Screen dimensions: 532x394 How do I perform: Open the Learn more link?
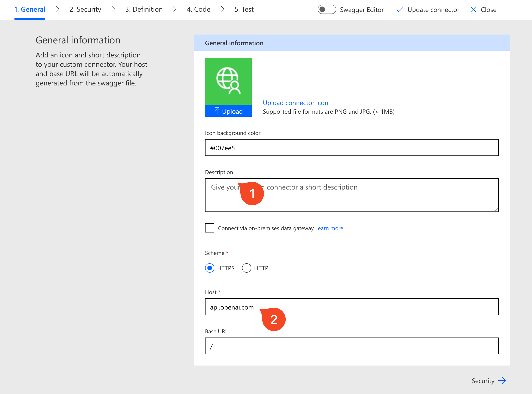pyautogui.click(x=329, y=228)
